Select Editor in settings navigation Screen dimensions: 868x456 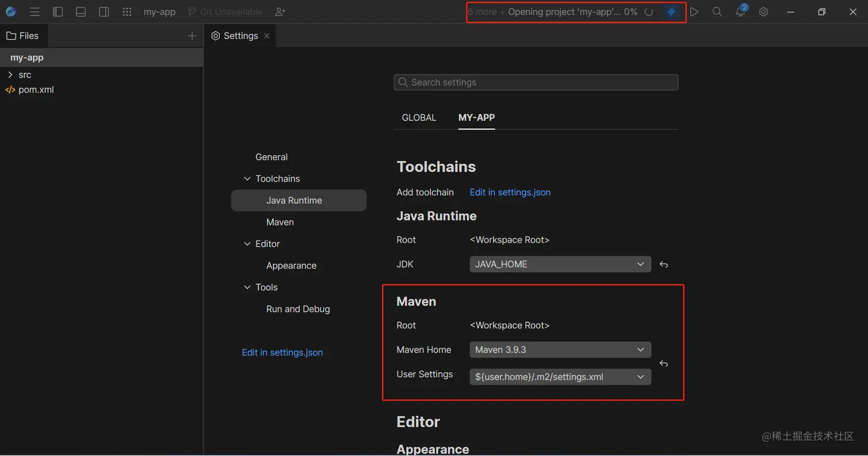(268, 244)
